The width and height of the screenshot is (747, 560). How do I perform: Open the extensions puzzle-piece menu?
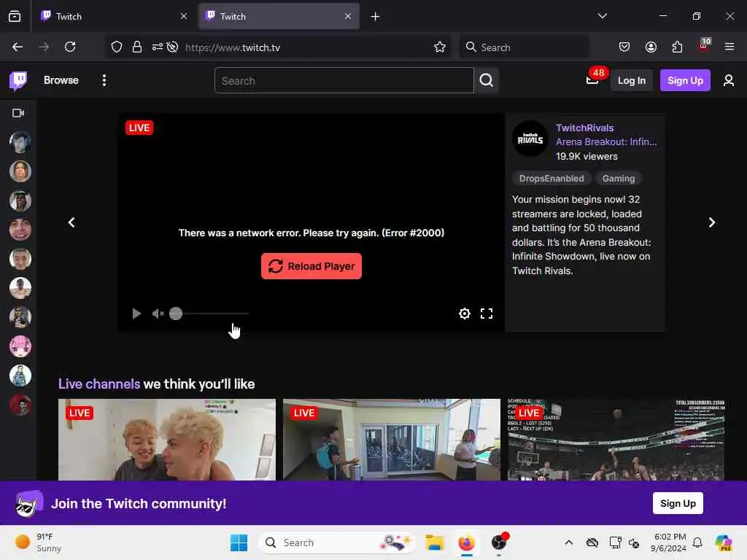click(x=677, y=47)
